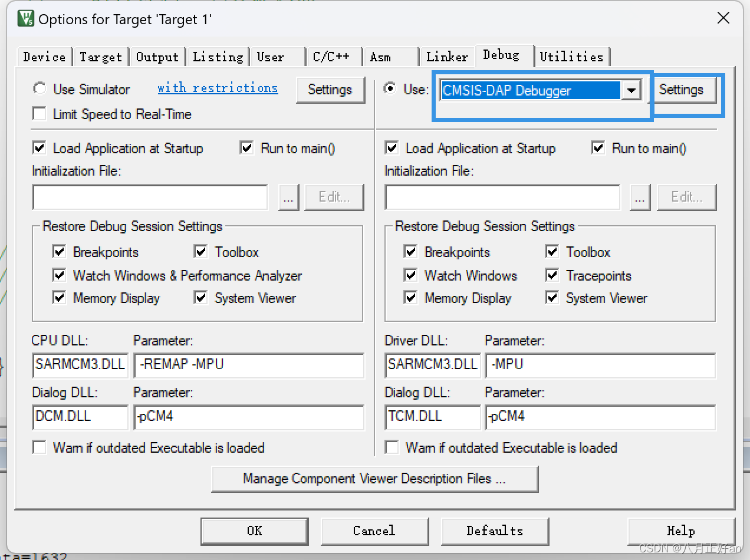Close the Options for Target dialog
Image resolution: width=750 pixels, height=560 pixels.
[723, 18]
